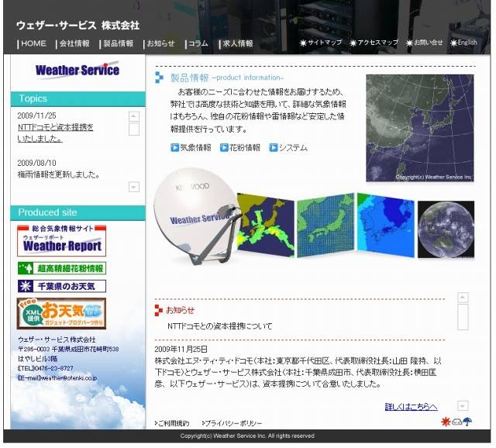This screenshot has width=496, height=448.
Task: Open ご利用規約 terms link
Action: [x=172, y=423]
